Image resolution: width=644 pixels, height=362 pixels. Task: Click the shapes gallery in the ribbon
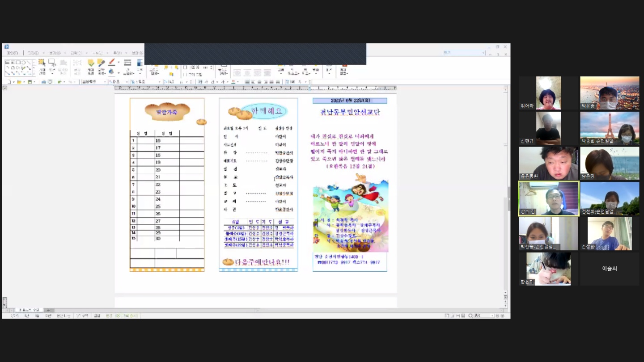click(20, 68)
